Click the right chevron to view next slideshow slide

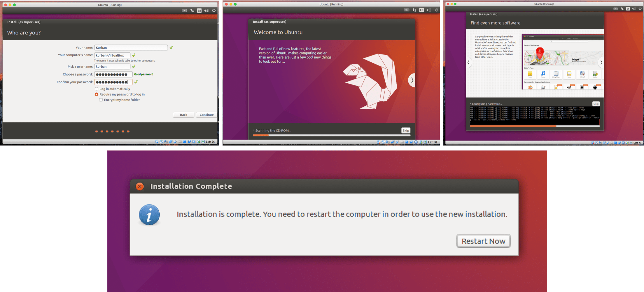(x=412, y=80)
